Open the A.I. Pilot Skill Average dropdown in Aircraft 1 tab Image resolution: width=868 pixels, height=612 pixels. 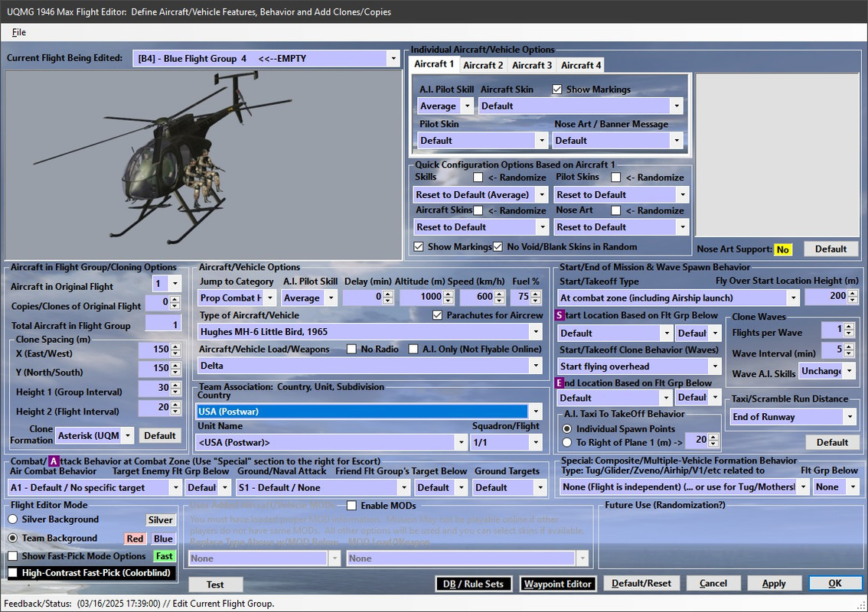coord(467,106)
